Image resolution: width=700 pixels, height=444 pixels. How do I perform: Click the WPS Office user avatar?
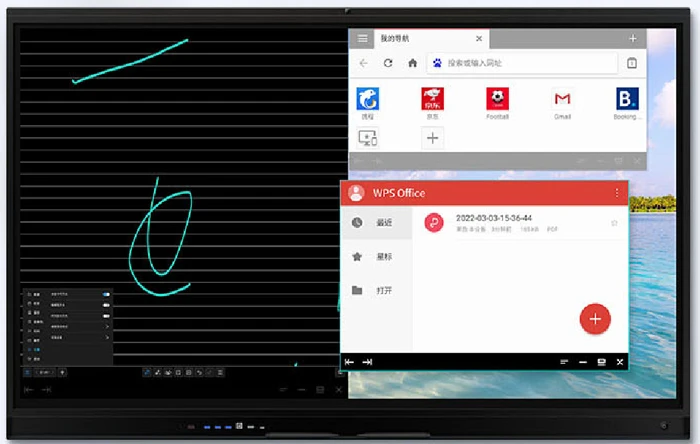coord(355,193)
